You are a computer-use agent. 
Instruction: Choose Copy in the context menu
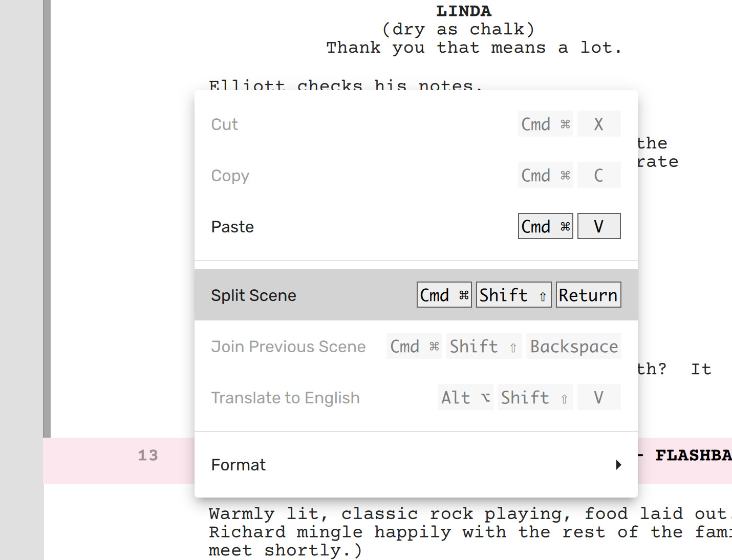pyautogui.click(x=230, y=176)
